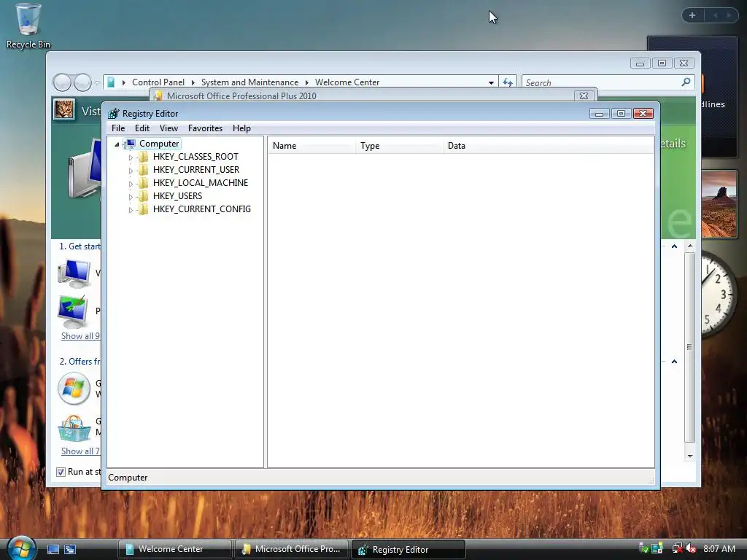
Task: Click the network disconnected tray icon
Action: pos(677,548)
